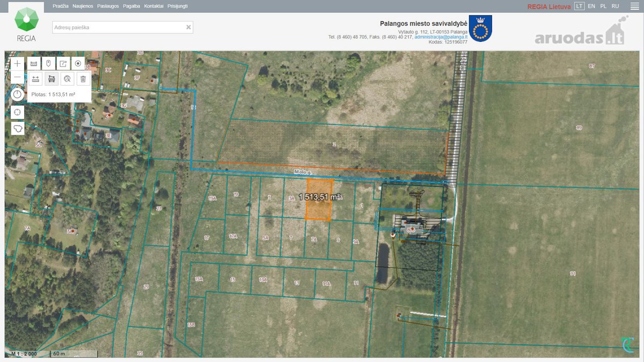This screenshot has width=644, height=362.
Task: Click the Palanga coat of arms
Action: click(480, 28)
